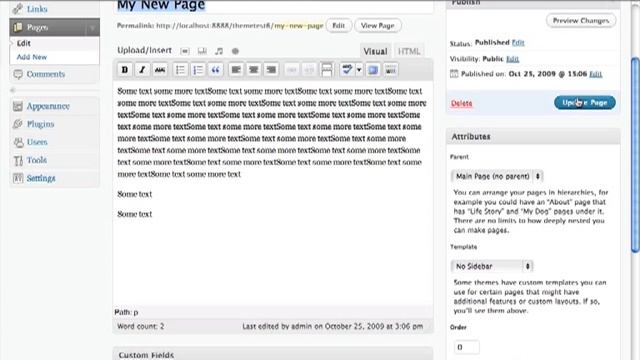Insert ordered numbered list
Viewport: 640px width, 360px height.
pyautogui.click(x=198, y=70)
